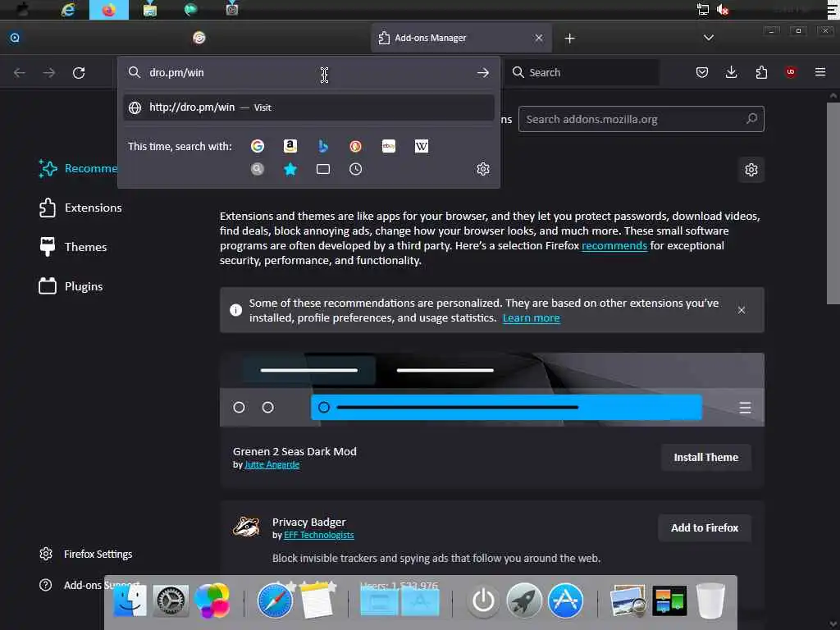Search this time with Amazon
The width and height of the screenshot is (840, 630).
[x=290, y=146]
